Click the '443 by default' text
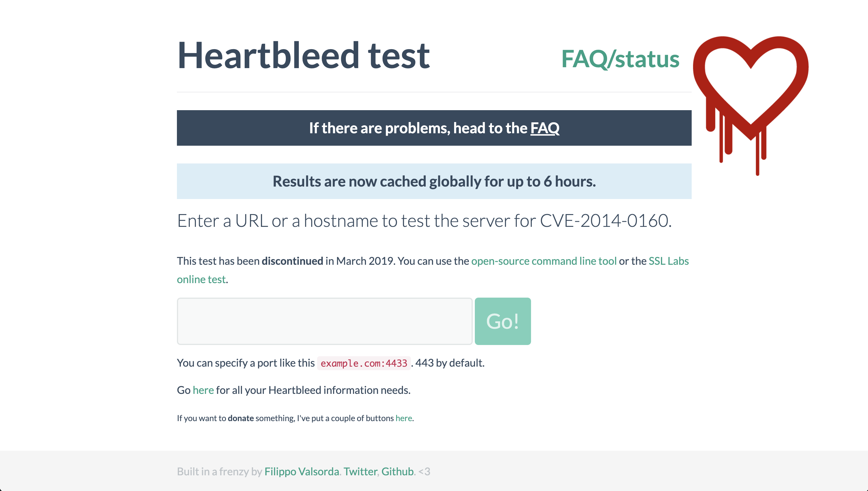Viewport: 868px width, 491px height. click(449, 363)
